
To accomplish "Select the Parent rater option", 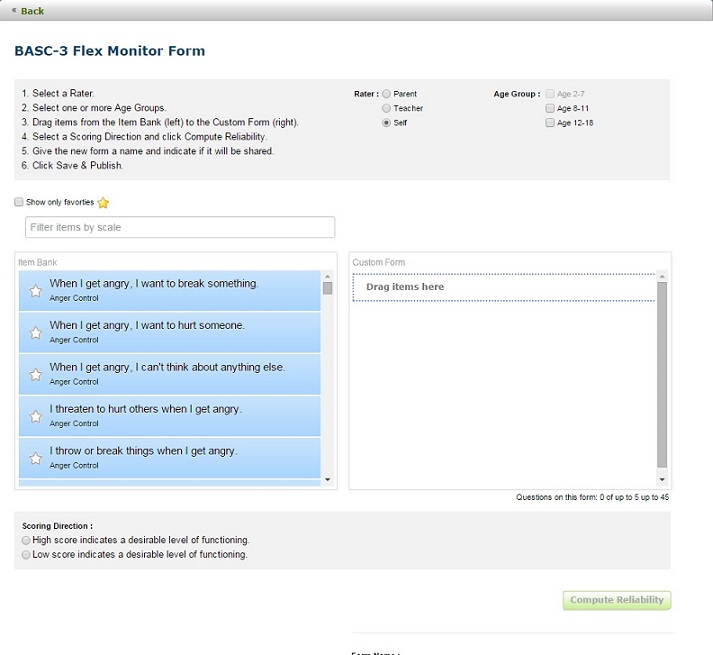I will (x=386, y=94).
